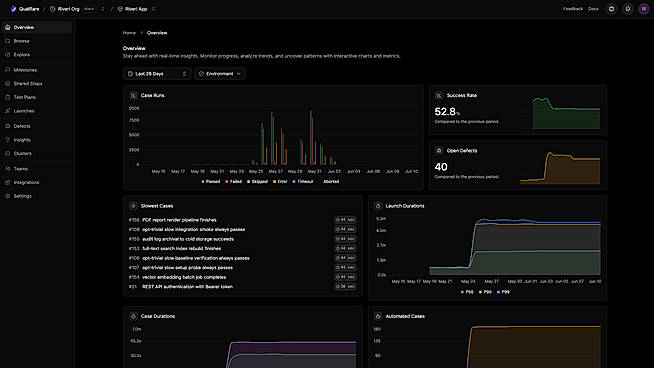This screenshot has width=654, height=368.
Task: Click the Clusters icon in sidebar
Action: 8,154
